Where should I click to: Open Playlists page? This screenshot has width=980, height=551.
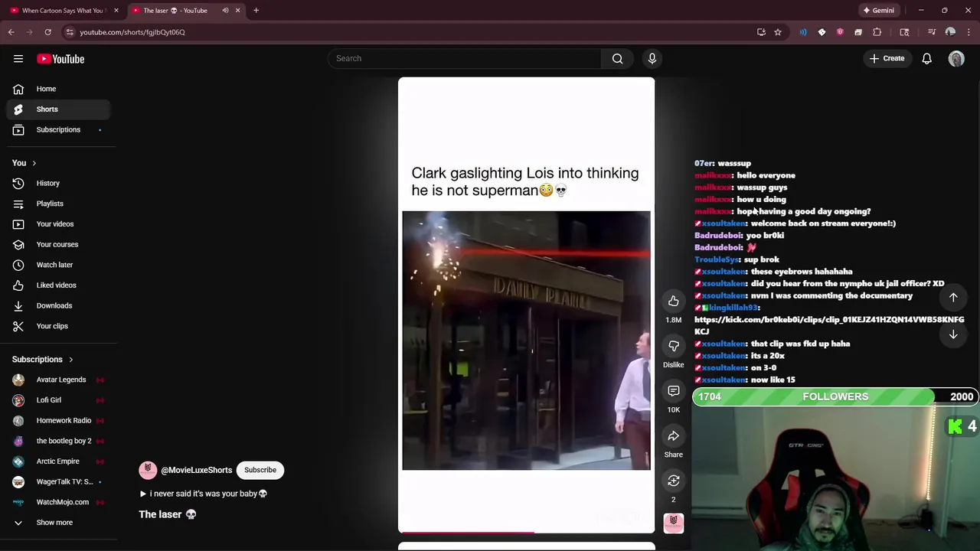(x=58, y=204)
